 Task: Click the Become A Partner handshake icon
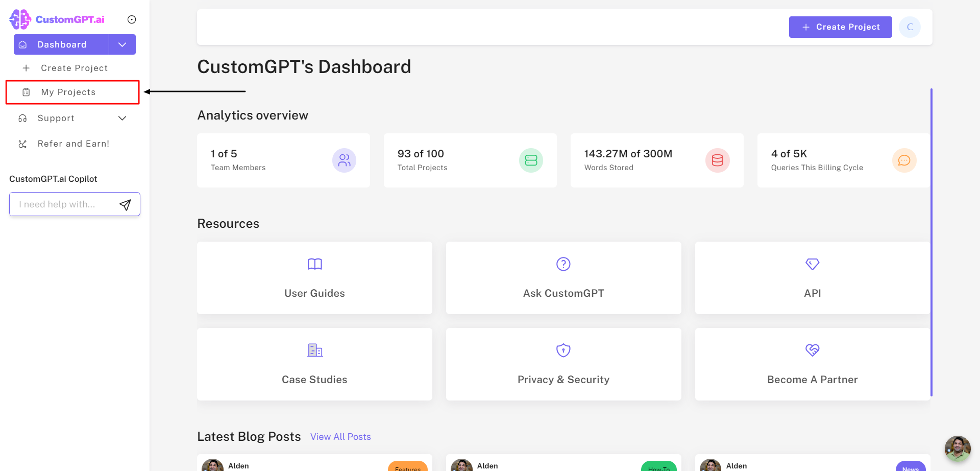pos(813,350)
